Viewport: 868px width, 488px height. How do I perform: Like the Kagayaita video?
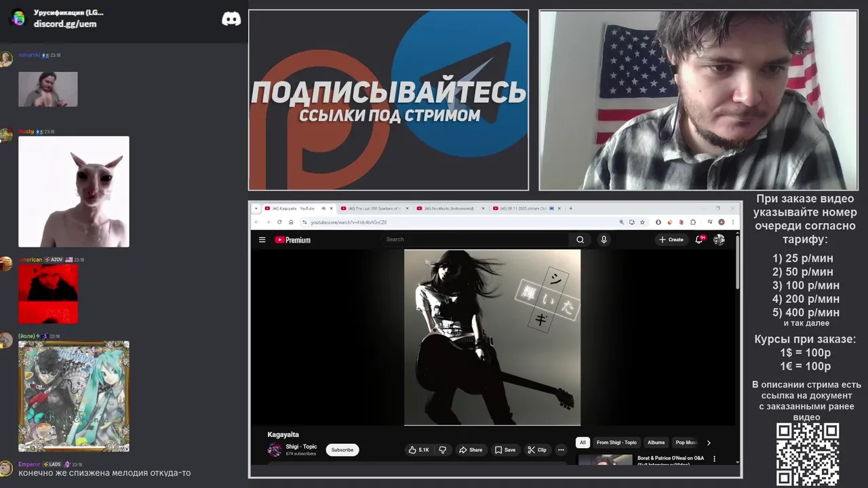click(x=418, y=449)
